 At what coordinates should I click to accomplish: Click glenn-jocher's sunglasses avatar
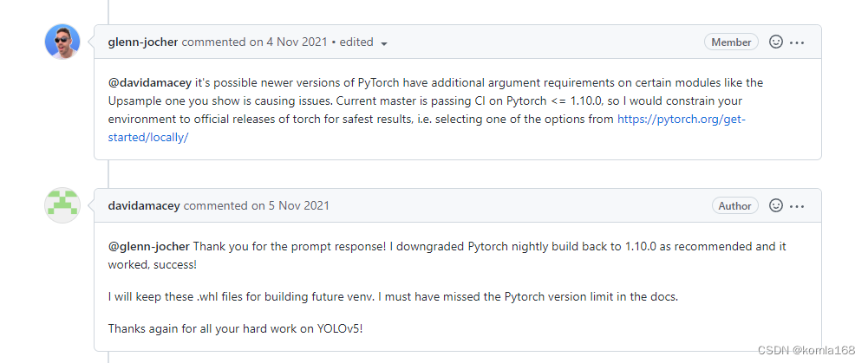tap(62, 42)
